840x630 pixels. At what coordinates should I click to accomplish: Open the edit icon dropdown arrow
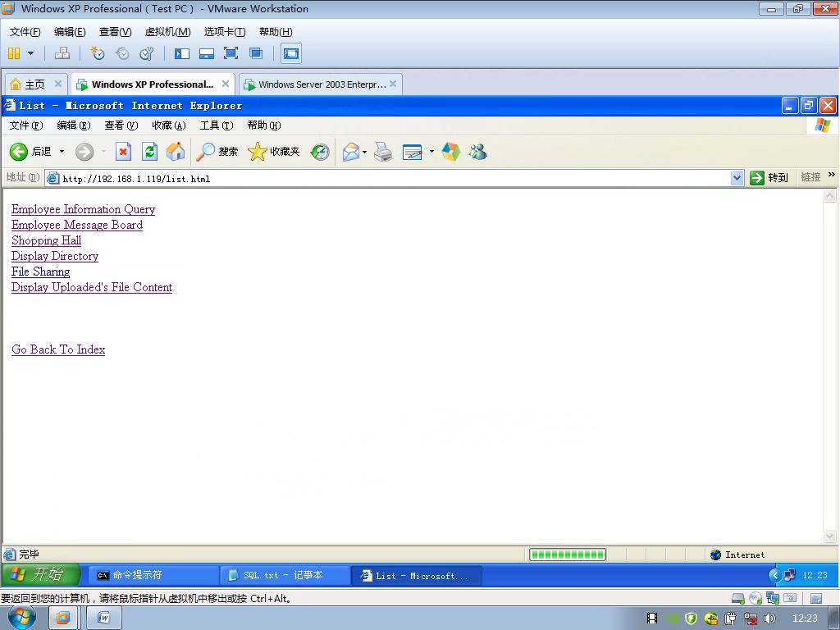click(x=431, y=152)
